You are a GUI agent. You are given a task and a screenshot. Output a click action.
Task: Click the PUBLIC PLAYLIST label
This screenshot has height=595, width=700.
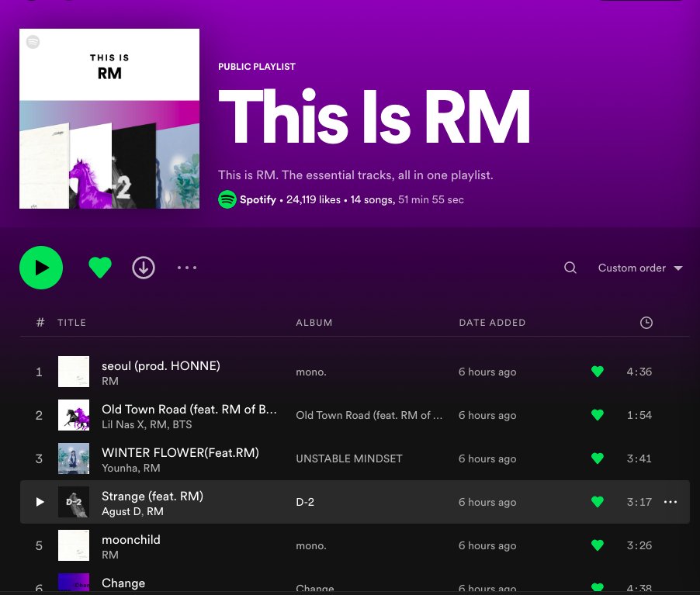pos(257,67)
